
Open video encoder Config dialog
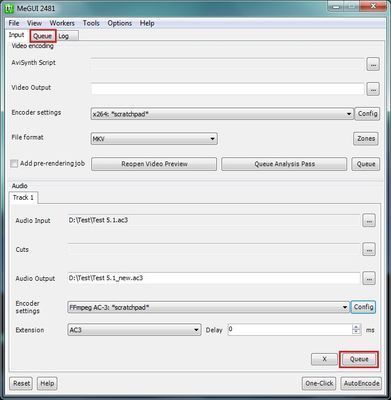tap(367, 114)
